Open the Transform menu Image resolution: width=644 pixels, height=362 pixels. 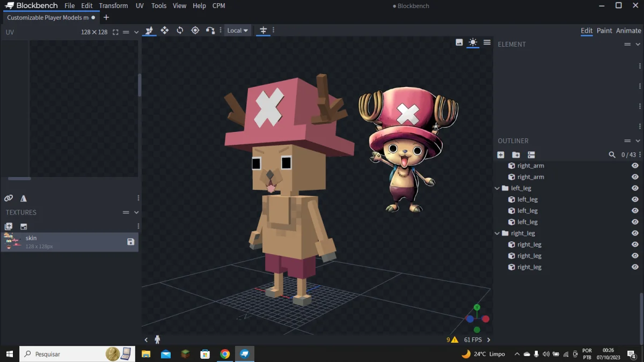click(x=113, y=6)
